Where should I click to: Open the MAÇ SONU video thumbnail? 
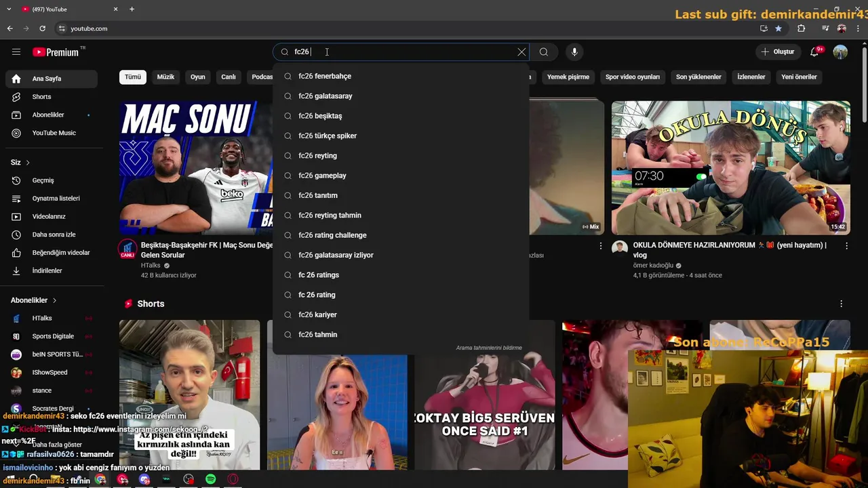197,167
